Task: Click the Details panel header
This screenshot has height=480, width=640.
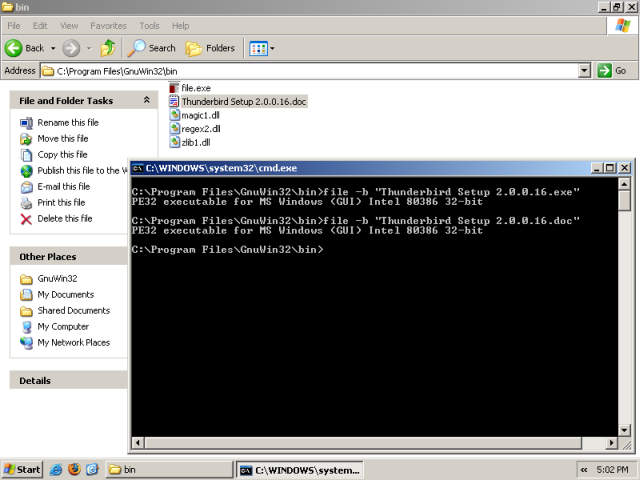Action: (x=69, y=380)
